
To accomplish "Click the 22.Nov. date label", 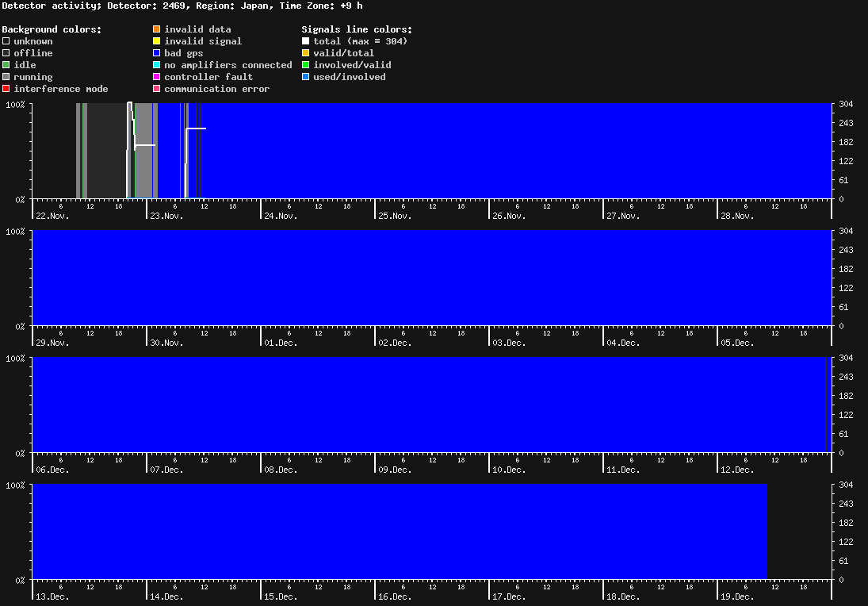I will pos(52,216).
